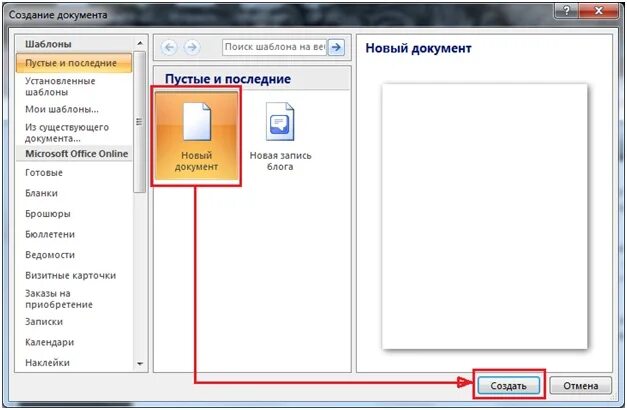This screenshot has height=410, width=627.
Task: Close the Создание документа dialog
Action: click(x=598, y=11)
